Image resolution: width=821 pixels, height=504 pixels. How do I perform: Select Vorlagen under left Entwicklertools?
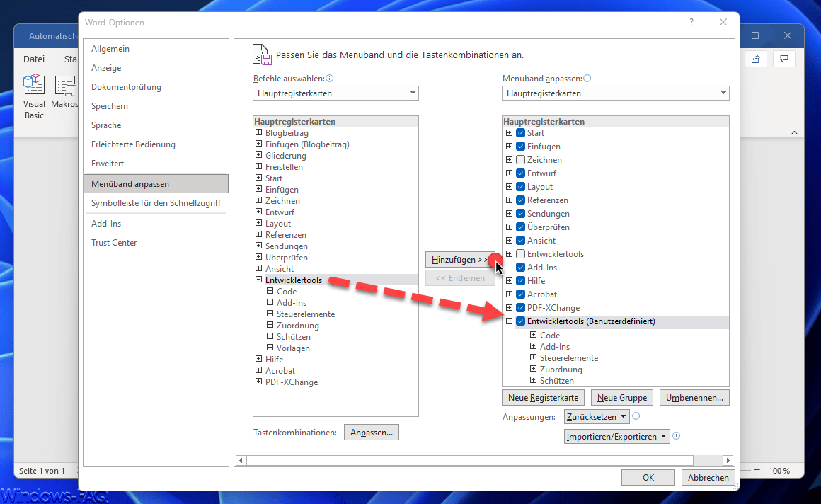coord(293,348)
